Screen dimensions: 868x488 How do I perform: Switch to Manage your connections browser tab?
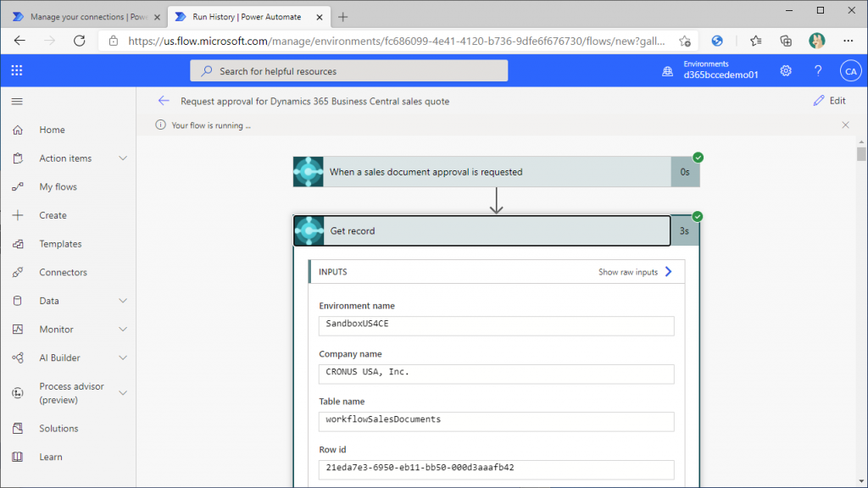tap(87, 17)
